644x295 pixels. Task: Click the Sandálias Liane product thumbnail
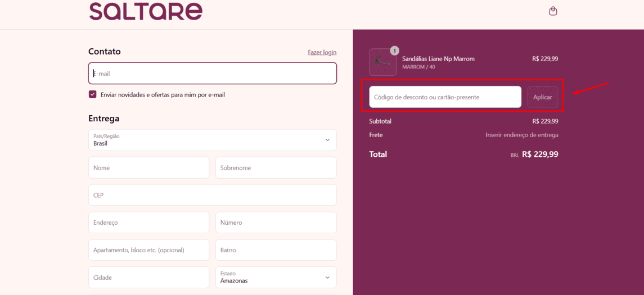pyautogui.click(x=382, y=62)
